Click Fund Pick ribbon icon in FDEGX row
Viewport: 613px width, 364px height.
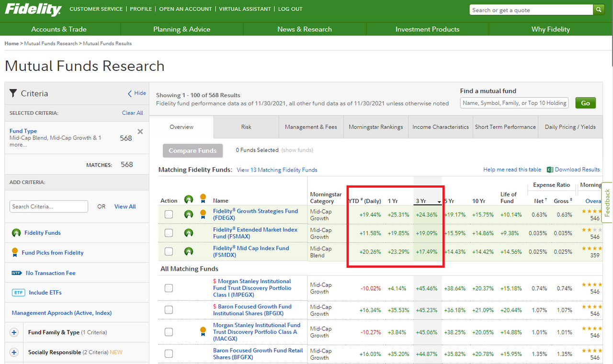point(203,214)
